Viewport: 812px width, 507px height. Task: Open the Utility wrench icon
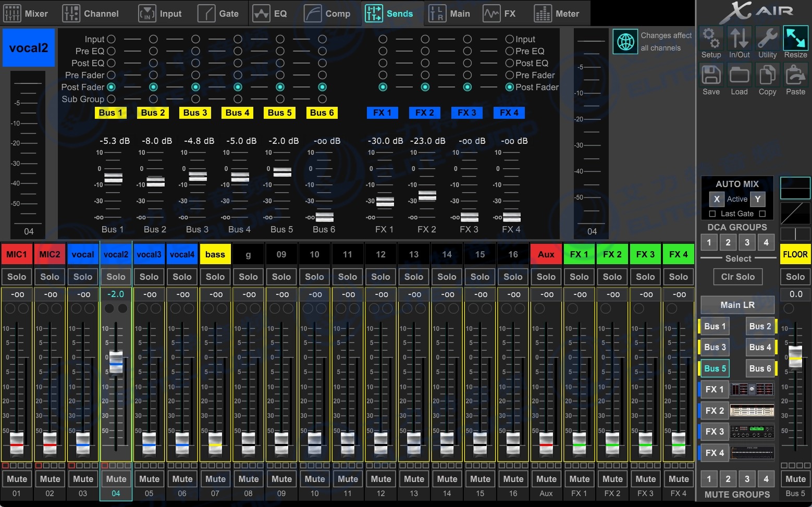[x=767, y=39]
